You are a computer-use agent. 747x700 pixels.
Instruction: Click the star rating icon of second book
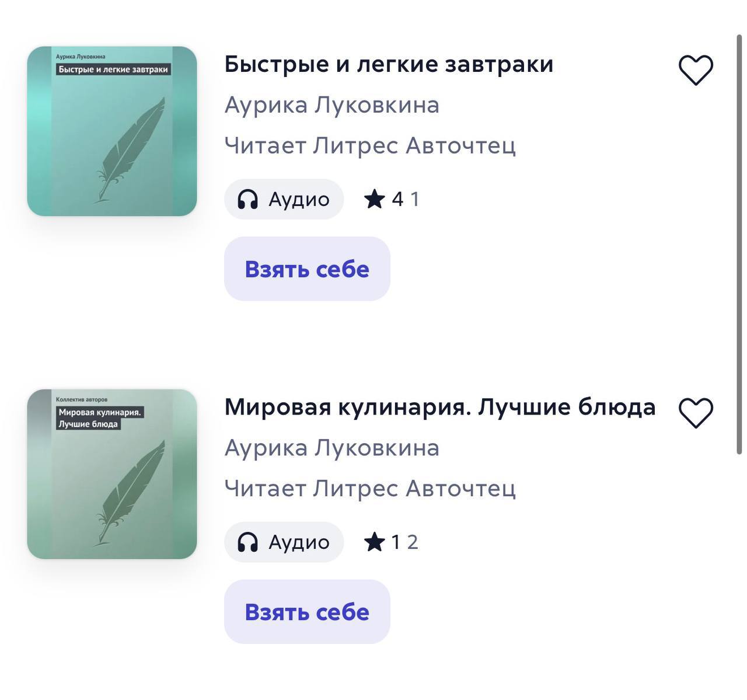coord(375,542)
